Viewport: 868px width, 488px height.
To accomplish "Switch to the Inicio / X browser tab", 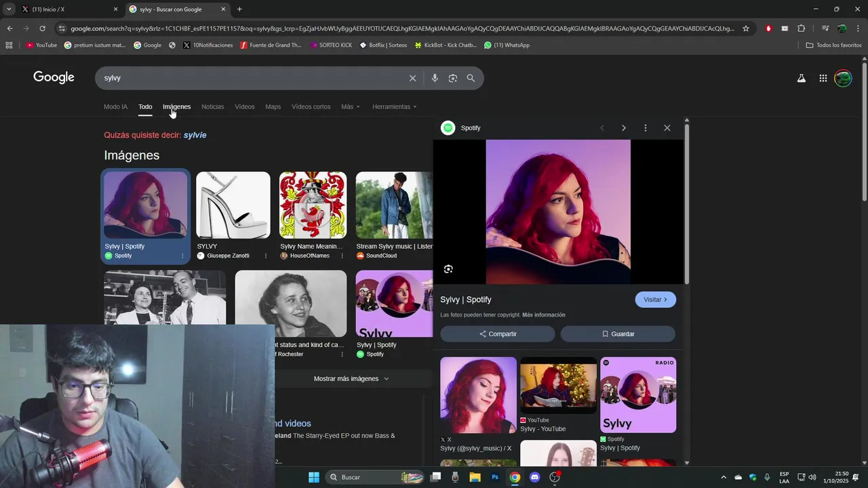I will coord(69,9).
